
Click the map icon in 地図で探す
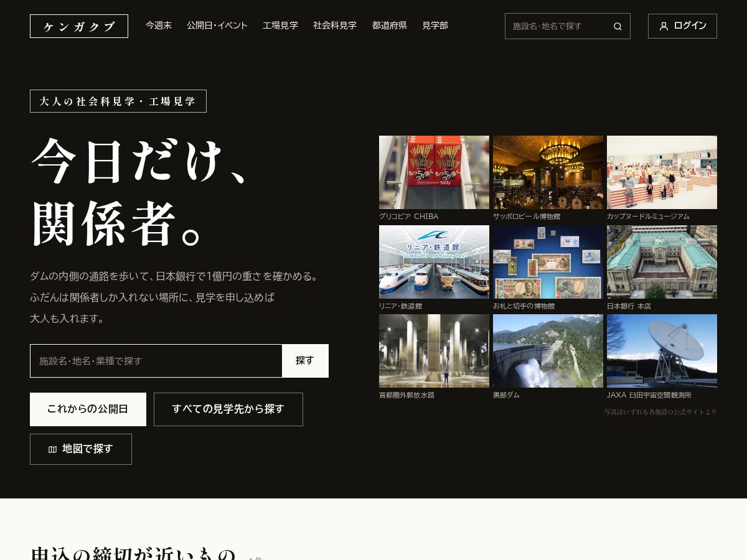tap(52, 449)
